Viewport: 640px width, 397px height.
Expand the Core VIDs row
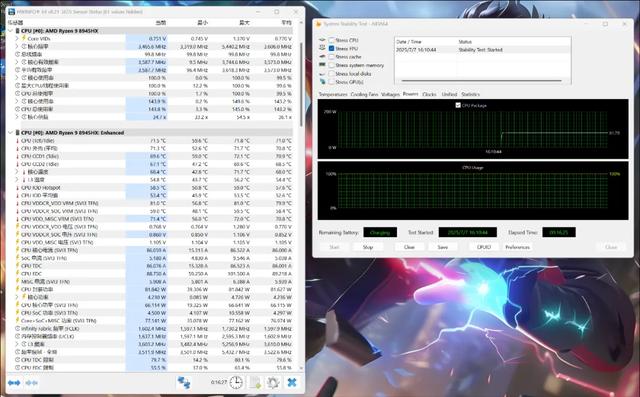point(17,38)
